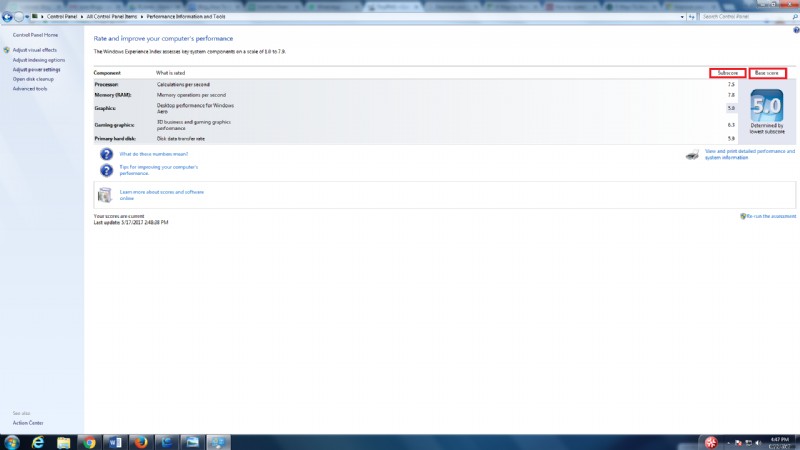
Task: Switch to active Control Panel taskbar button
Action: point(218,442)
